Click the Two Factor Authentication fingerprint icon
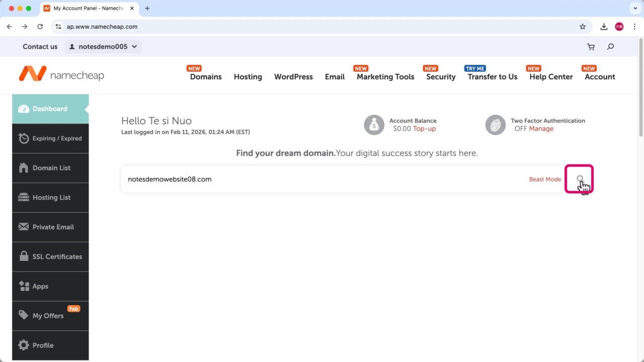Viewport: 644px width, 362px height. point(495,125)
